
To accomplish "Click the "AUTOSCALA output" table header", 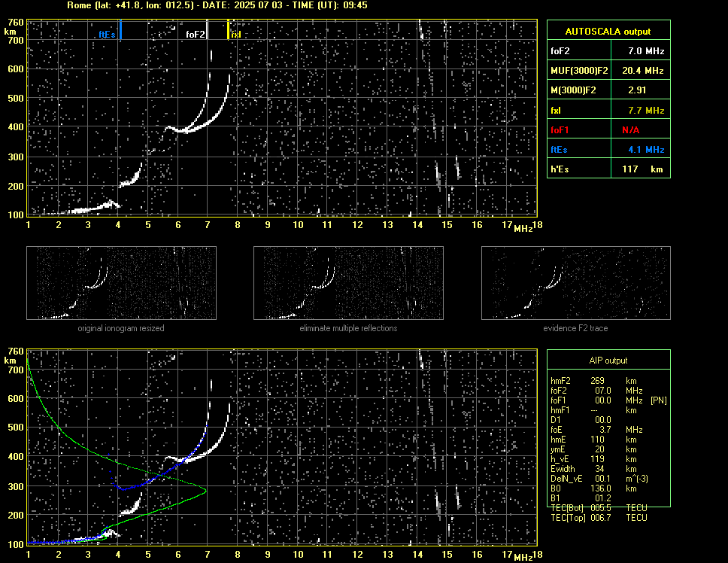I will coord(608,32).
